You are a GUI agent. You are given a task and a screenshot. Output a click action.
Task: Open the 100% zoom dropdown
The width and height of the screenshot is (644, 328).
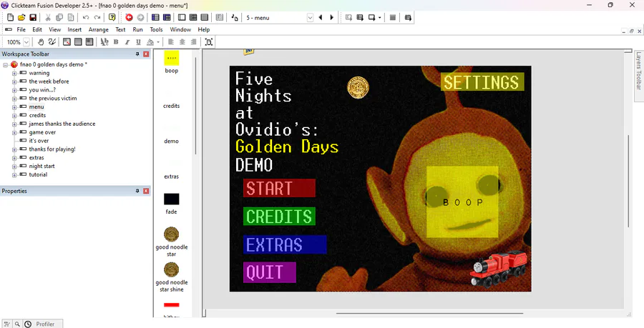pyautogui.click(x=26, y=42)
